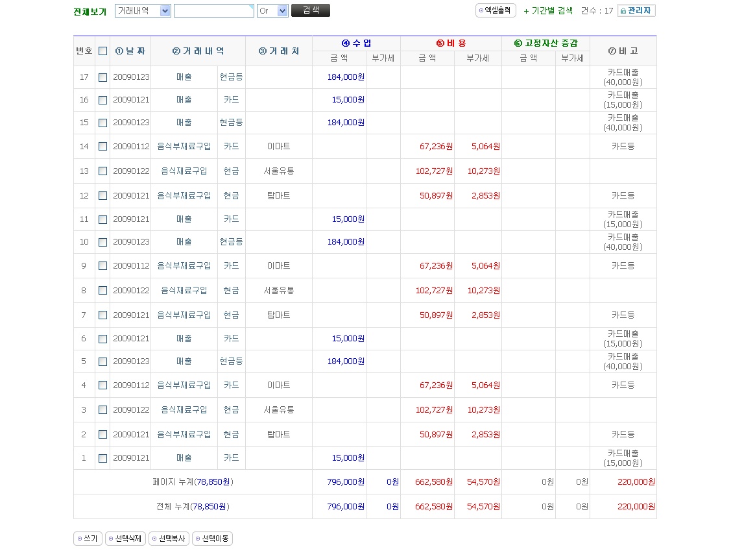Toggle the select-all checkbox in table header
731x560 pixels.
pos(102,51)
